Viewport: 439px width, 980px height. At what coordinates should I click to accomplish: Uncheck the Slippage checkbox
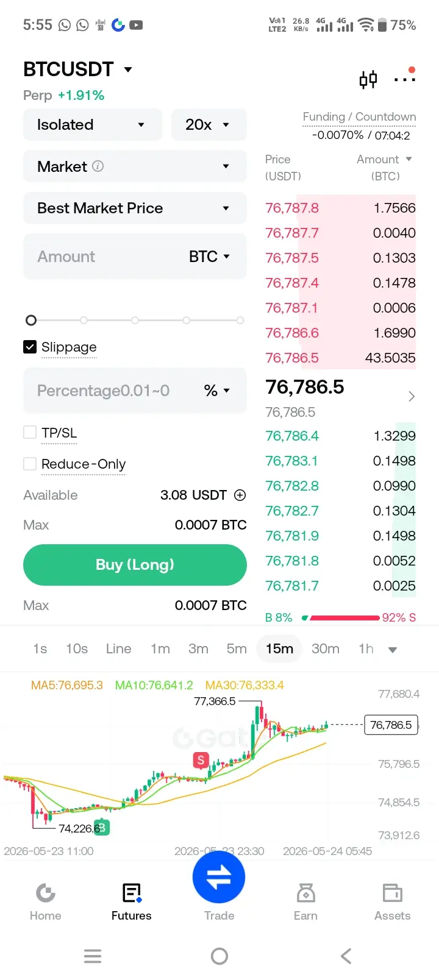[30, 347]
